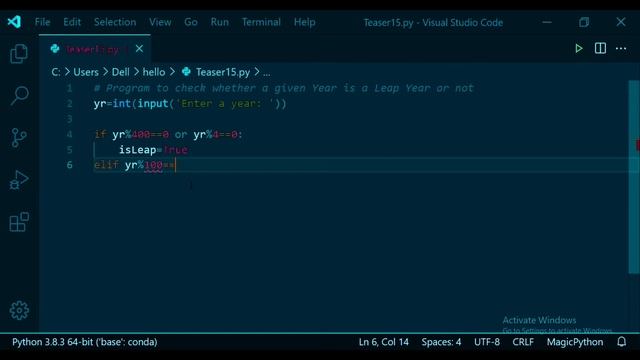Open the Go menu
Viewport: 640px width, 360px height.
pyautogui.click(x=191, y=22)
